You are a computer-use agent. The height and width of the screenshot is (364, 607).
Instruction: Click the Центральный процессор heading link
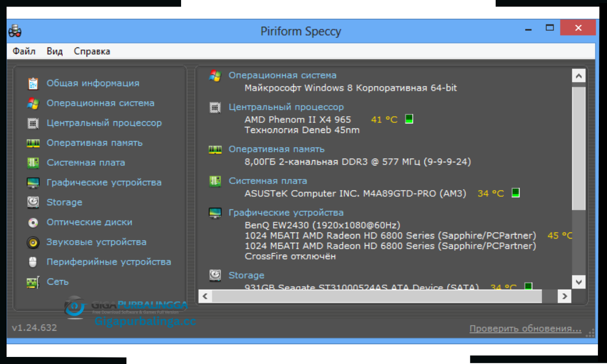point(286,107)
